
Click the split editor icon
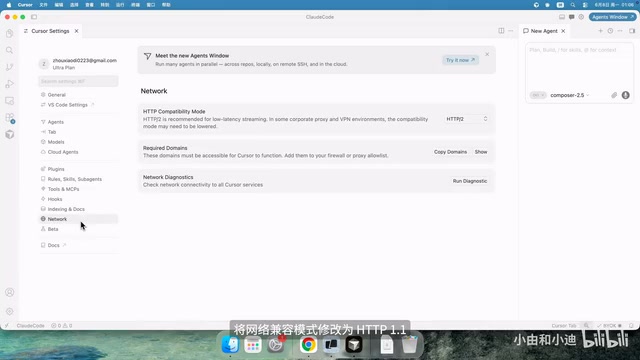tap(501, 31)
